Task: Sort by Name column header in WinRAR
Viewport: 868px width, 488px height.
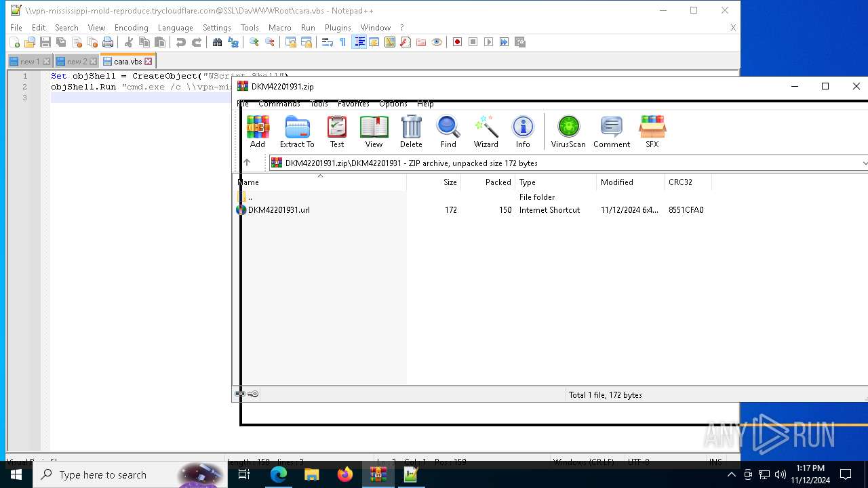Action: pyautogui.click(x=320, y=182)
